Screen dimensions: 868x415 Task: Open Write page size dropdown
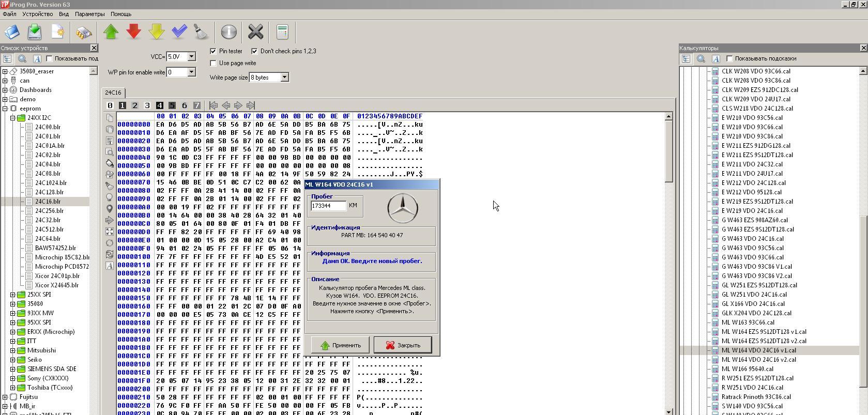[284, 77]
